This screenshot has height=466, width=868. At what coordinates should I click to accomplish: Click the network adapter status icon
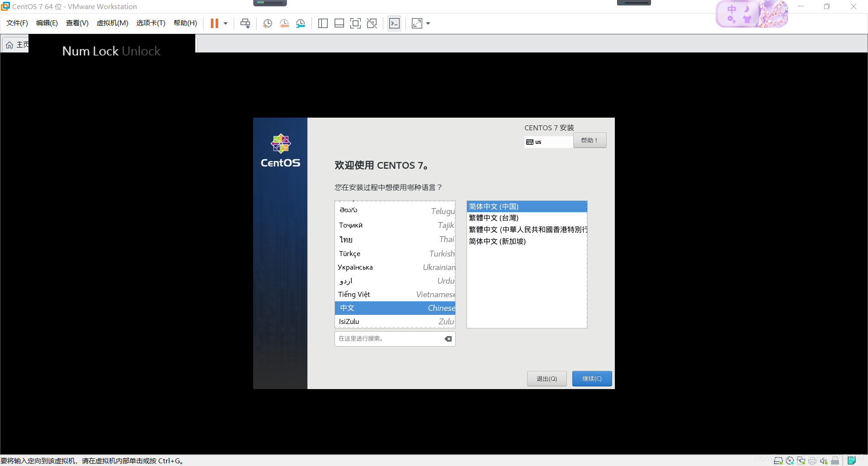click(x=801, y=461)
